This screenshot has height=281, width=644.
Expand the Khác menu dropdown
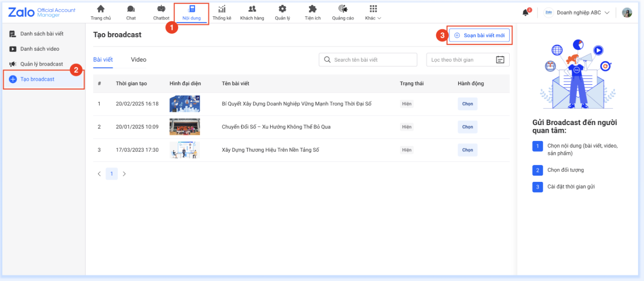coord(373,13)
